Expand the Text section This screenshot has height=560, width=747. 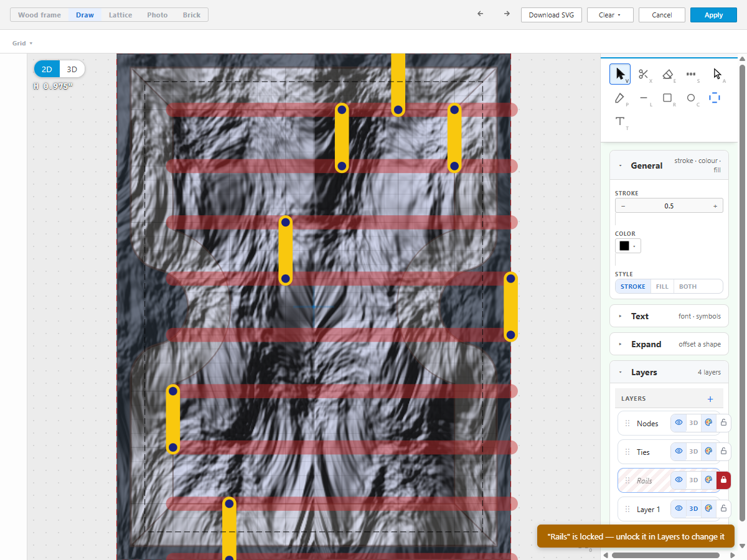(669, 316)
